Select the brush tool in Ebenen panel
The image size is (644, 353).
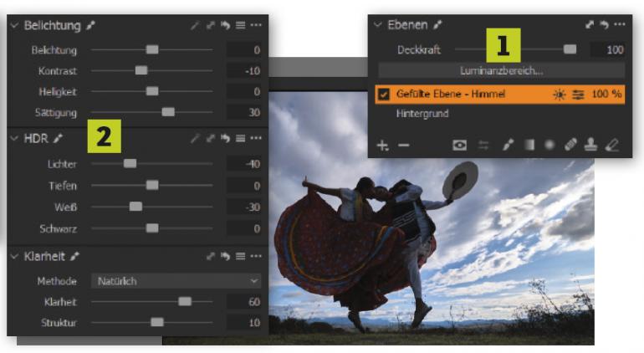(507, 145)
